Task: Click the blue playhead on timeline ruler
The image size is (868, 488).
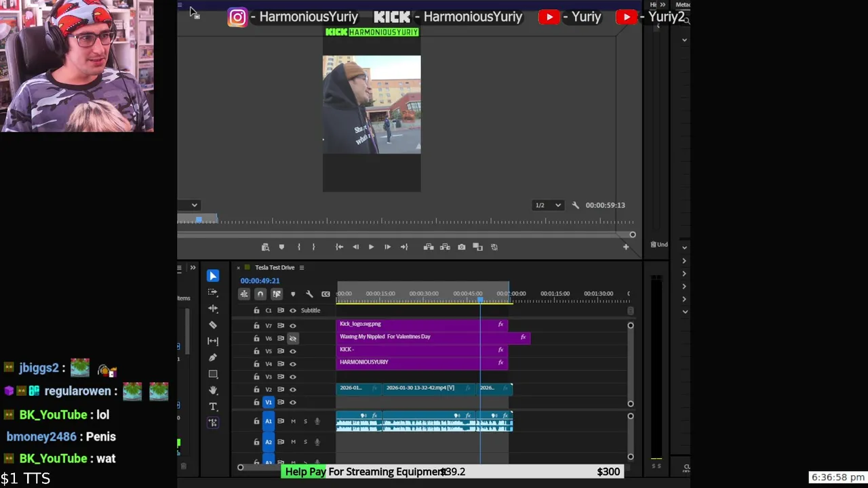Action: pos(480,300)
